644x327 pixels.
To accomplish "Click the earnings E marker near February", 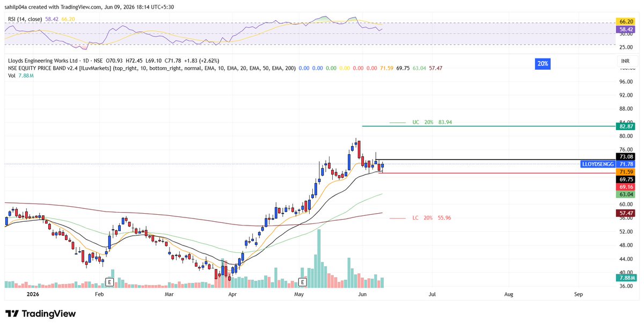I will tap(109, 282).
